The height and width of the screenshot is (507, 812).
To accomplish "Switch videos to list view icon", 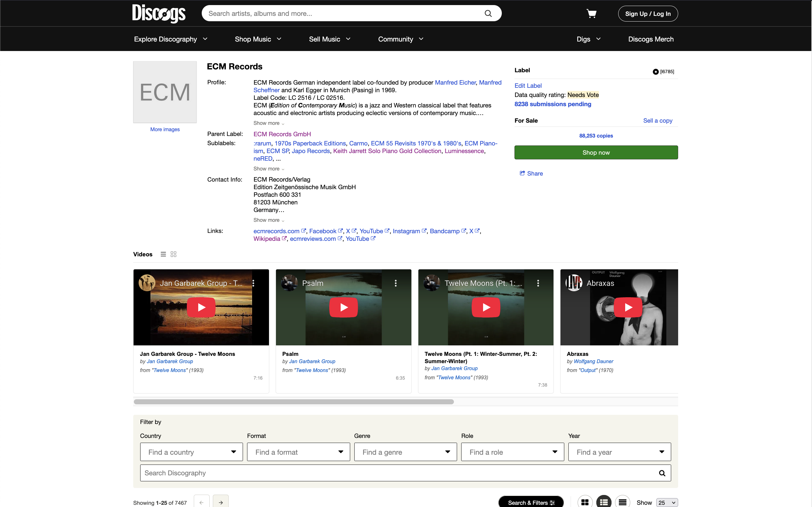I will pyautogui.click(x=163, y=254).
